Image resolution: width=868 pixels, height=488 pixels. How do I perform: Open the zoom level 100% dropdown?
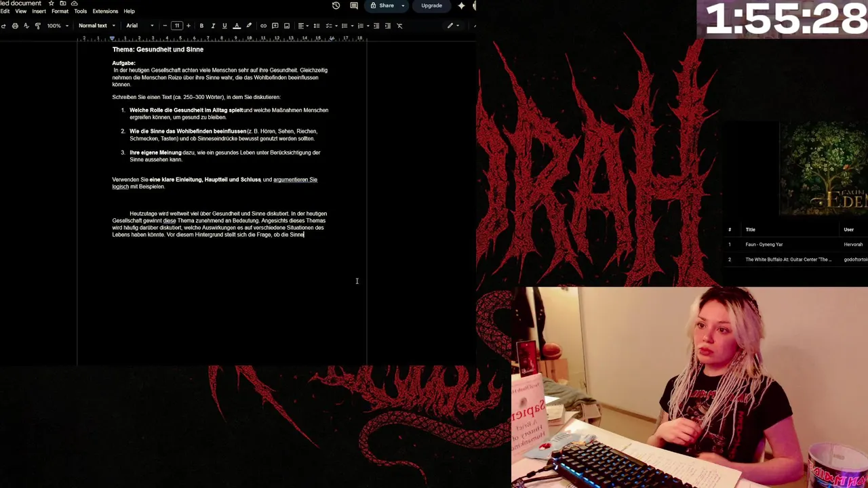coord(58,26)
